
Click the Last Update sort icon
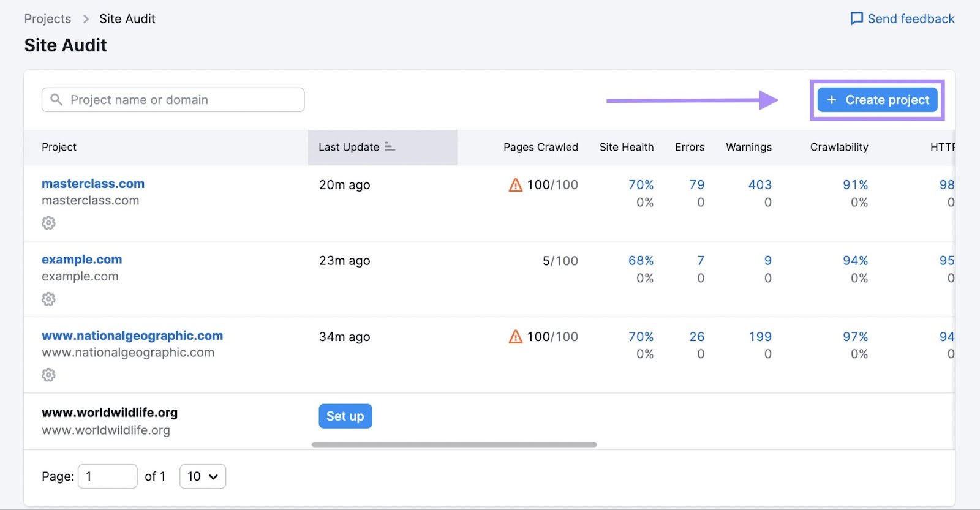[x=390, y=147]
